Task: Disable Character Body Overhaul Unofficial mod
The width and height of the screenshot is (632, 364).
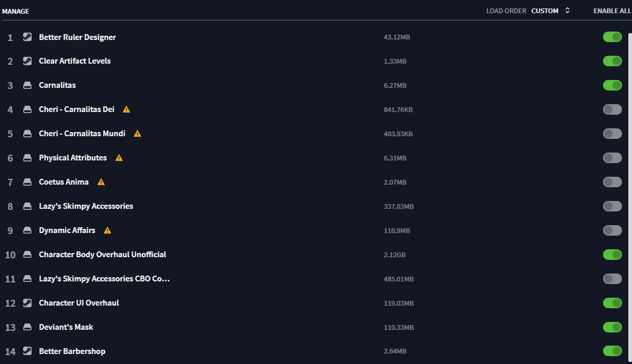Action: pyautogui.click(x=613, y=255)
